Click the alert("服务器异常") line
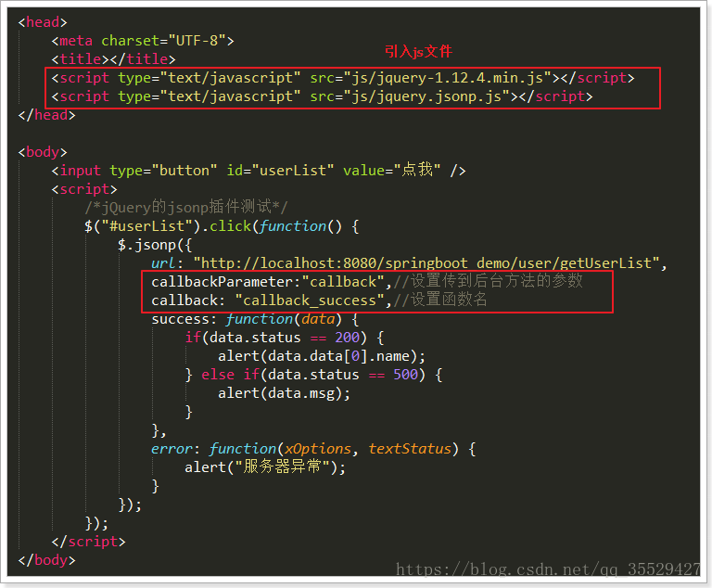The width and height of the screenshot is (712, 588). pyautogui.click(x=265, y=467)
